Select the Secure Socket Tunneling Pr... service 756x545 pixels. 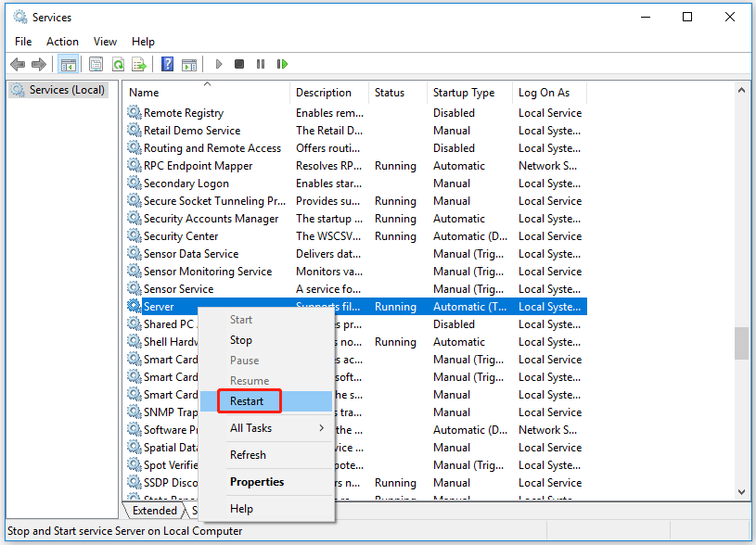click(x=214, y=201)
